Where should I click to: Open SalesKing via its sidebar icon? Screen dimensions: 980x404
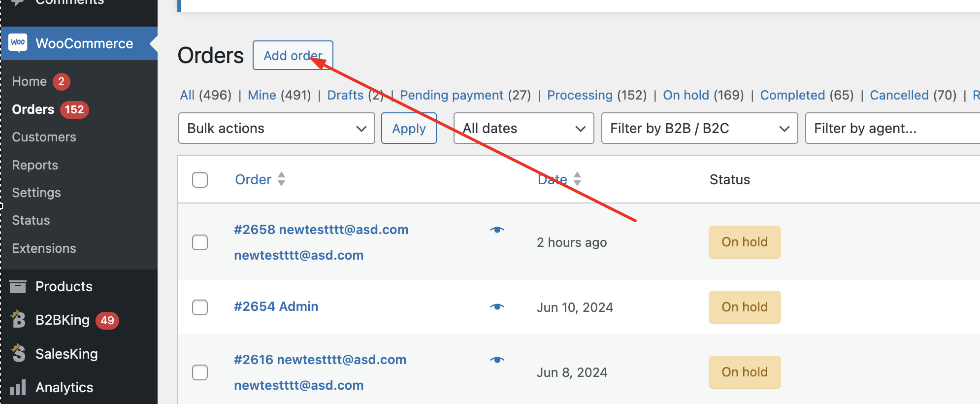click(18, 353)
